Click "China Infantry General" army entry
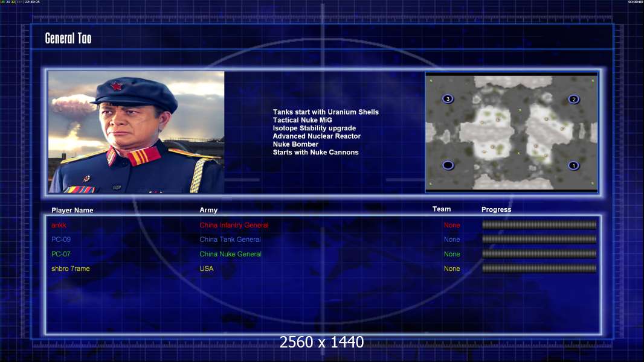Viewport: 644px width, 362px height. pos(234,225)
